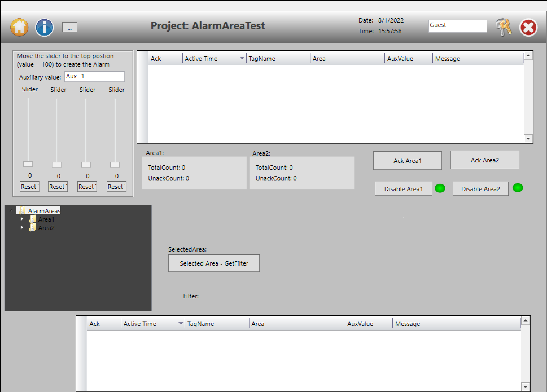Sort bottom grid by AuxValue column
Screen dimensions: 547x392
coord(368,324)
